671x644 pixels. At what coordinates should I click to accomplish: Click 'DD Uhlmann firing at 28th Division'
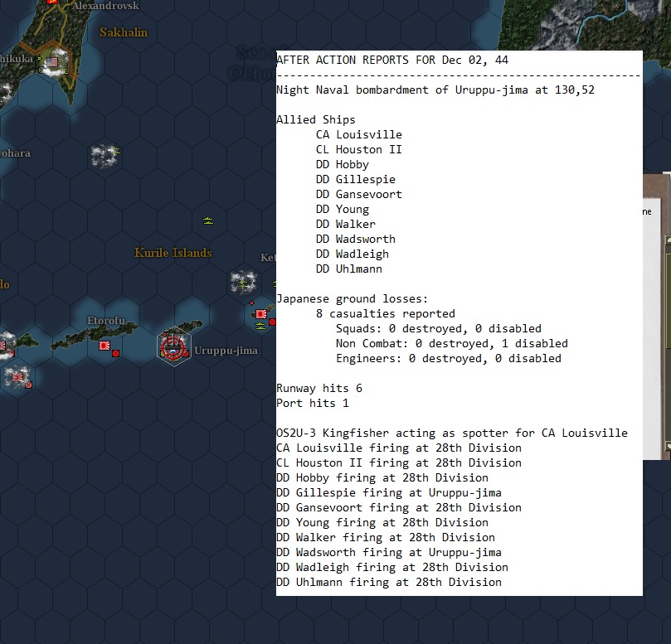[x=389, y=583]
